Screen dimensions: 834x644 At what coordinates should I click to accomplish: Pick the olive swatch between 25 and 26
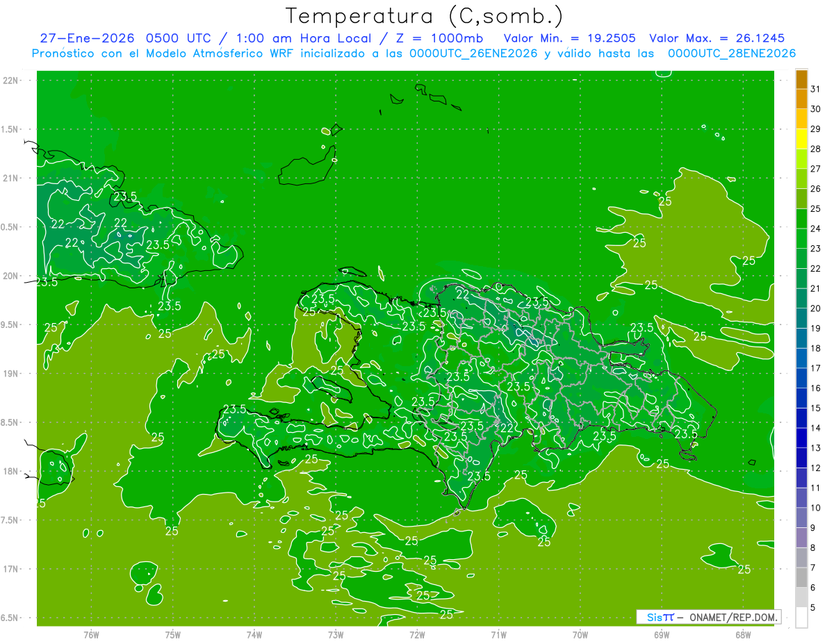coord(801,199)
